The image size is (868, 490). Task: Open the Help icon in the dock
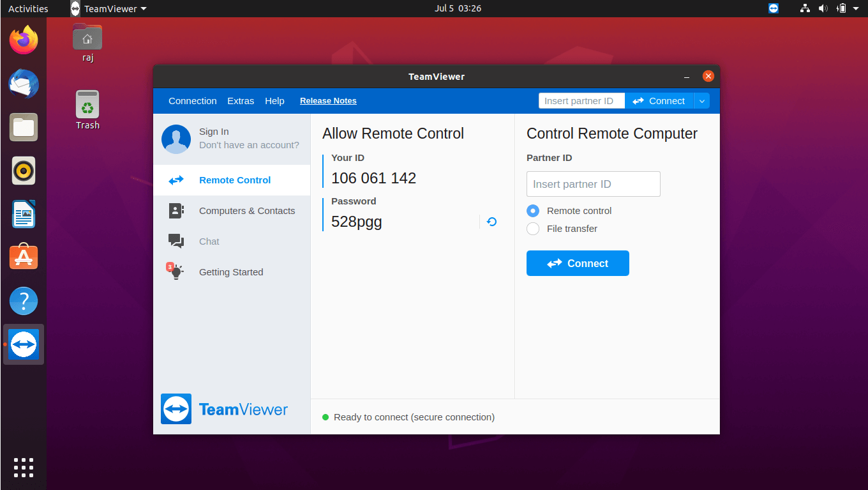24,301
